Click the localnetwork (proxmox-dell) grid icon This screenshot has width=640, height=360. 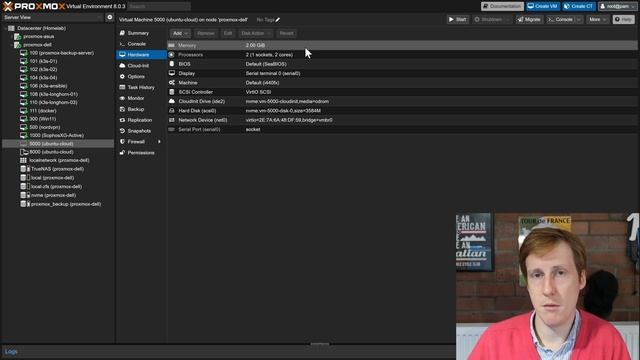[x=23, y=160]
